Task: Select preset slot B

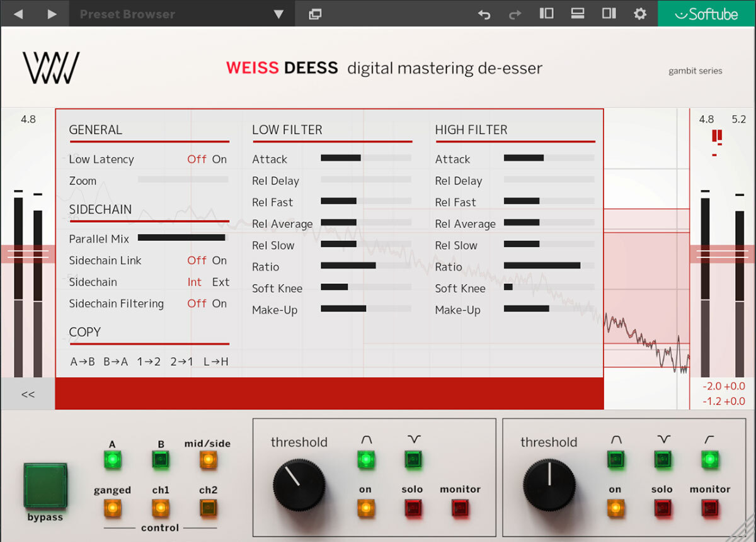Action: pyautogui.click(x=161, y=460)
